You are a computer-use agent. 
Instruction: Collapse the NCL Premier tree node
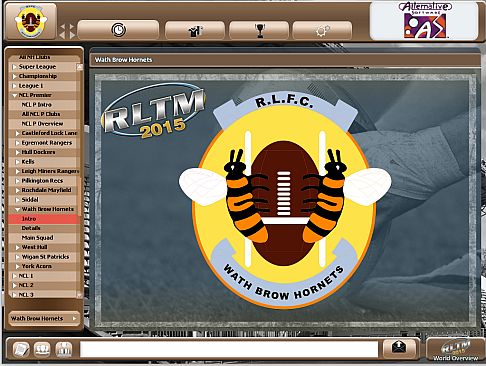coord(14,95)
